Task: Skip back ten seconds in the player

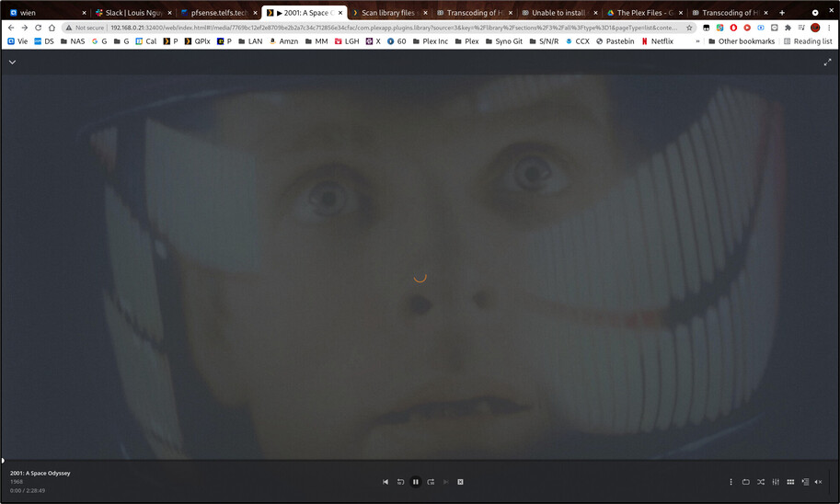Action: (400, 482)
